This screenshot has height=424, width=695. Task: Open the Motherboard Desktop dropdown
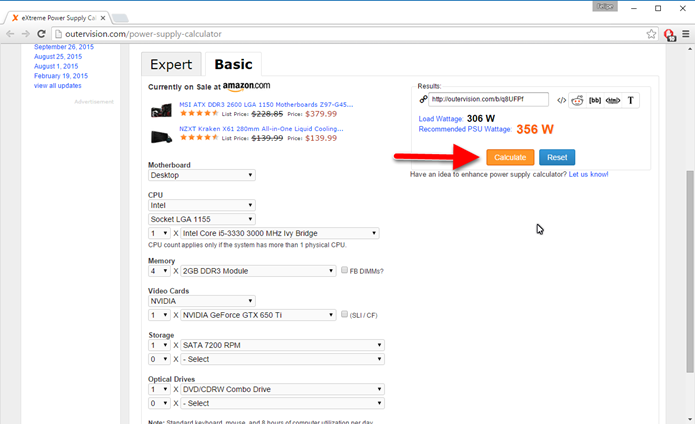tap(202, 175)
